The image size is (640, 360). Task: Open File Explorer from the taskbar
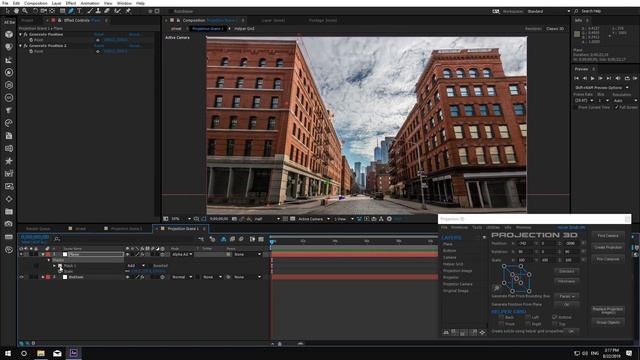tap(41, 353)
